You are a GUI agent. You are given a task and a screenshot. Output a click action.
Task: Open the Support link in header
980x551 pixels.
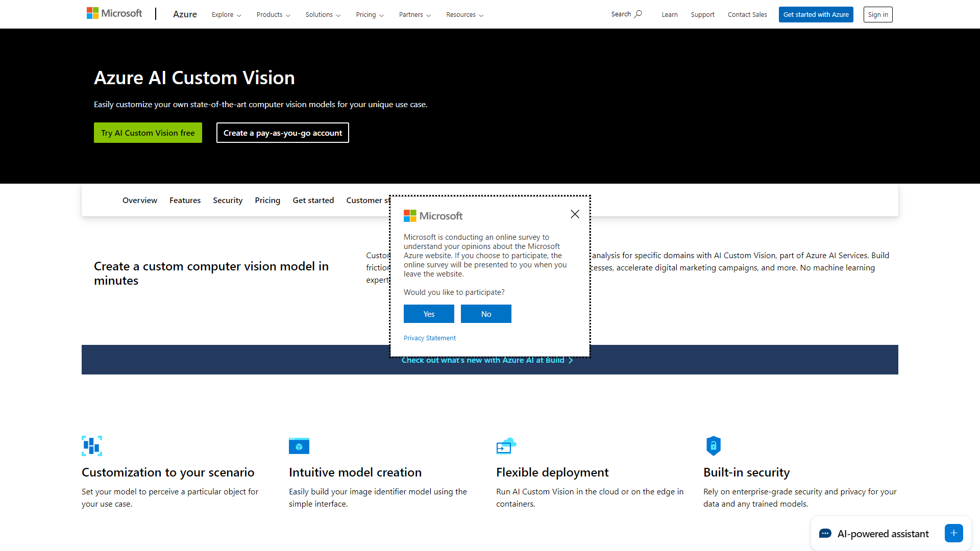(702, 15)
